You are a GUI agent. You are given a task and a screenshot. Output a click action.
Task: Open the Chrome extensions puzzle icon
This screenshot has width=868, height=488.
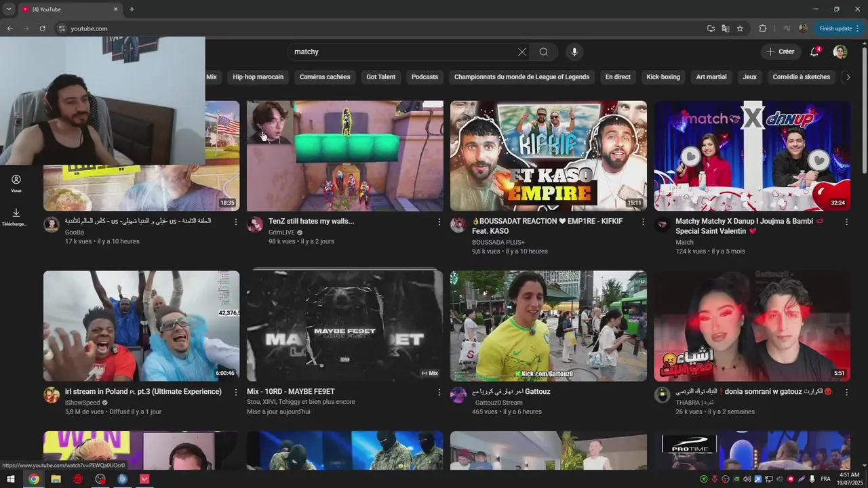(x=763, y=28)
